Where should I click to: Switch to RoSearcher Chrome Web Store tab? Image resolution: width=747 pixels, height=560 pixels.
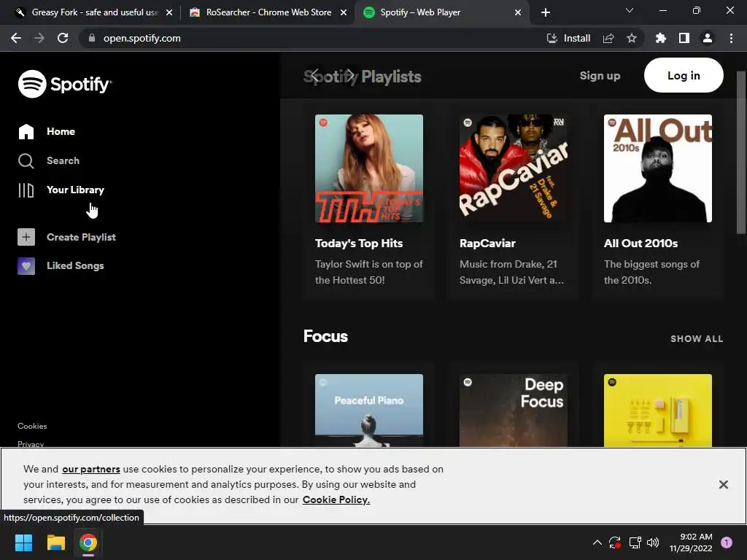click(x=268, y=12)
